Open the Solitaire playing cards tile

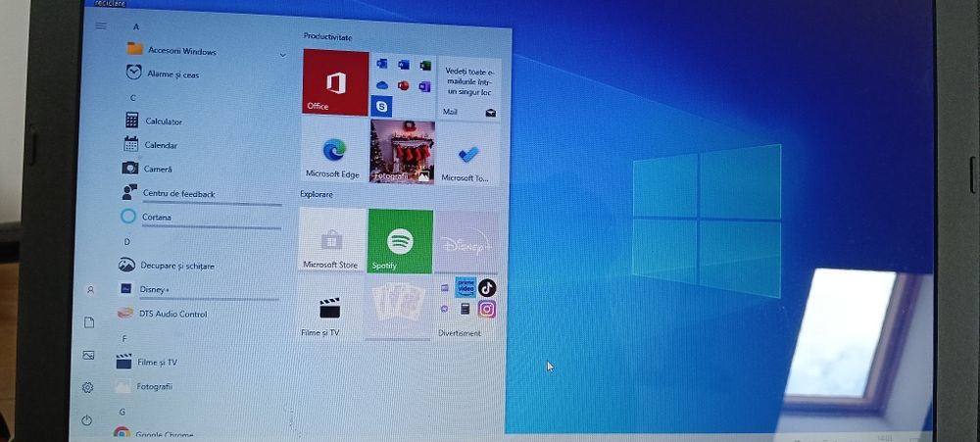point(398,308)
